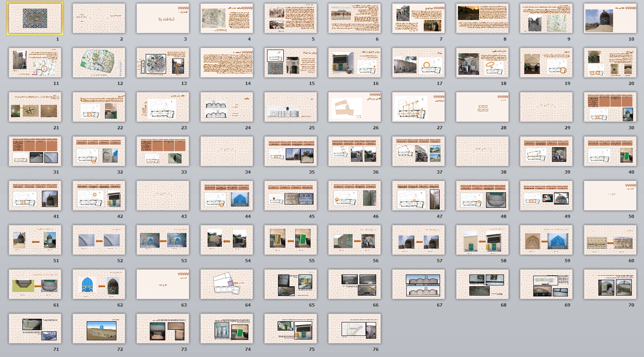Viewport: 644px width, 357px height.
Task: Select slide 25 with the elevation drawing
Action: 291,107
